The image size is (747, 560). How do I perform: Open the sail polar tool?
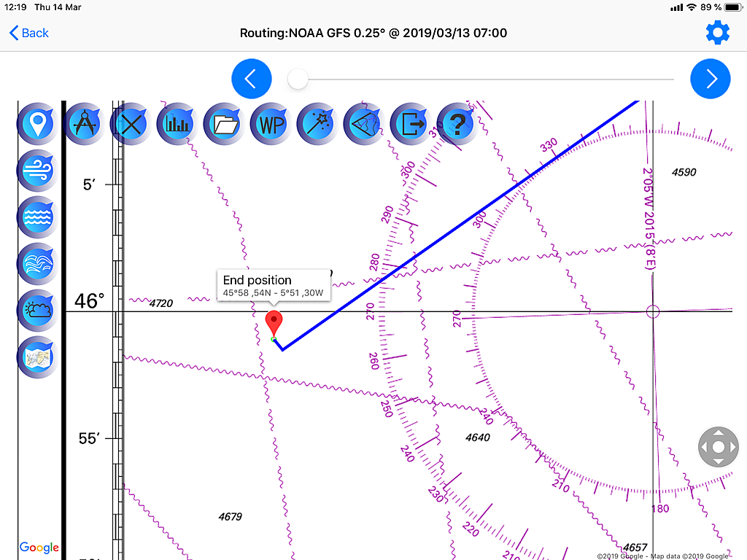pyautogui.click(x=365, y=124)
